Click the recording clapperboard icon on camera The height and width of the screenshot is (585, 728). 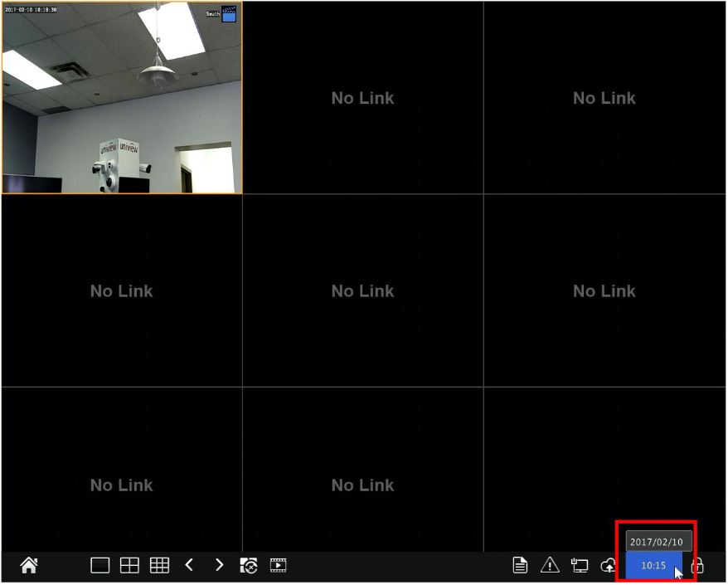click(229, 14)
